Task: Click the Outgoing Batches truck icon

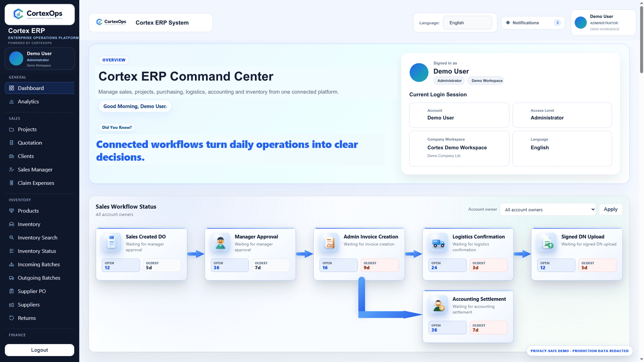Action: [x=12, y=278]
